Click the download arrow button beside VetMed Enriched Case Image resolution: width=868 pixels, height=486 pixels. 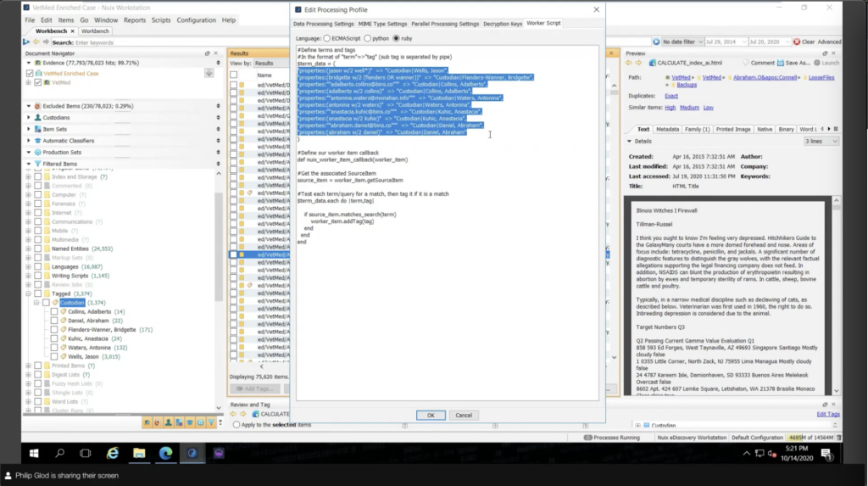209,73
